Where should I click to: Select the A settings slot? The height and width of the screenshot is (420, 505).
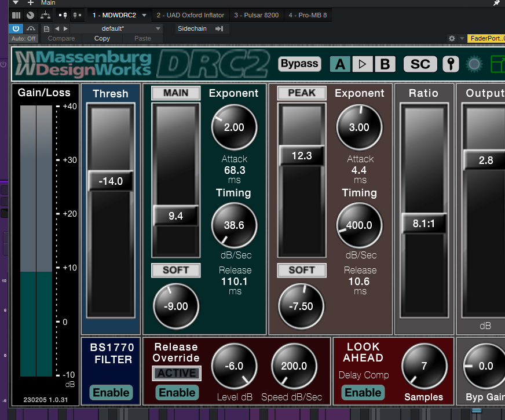(x=341, y=64)
